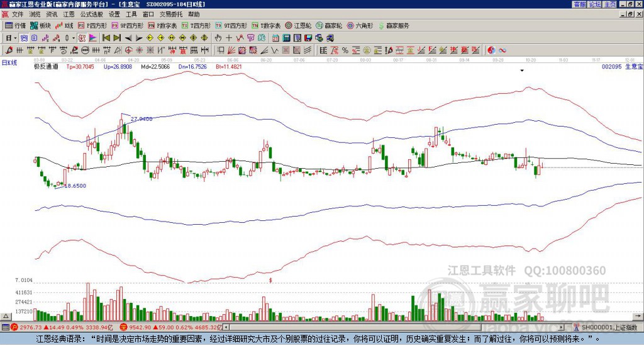Click the save floppy disk icon
The image size is (644, 345).
[308, 38]
